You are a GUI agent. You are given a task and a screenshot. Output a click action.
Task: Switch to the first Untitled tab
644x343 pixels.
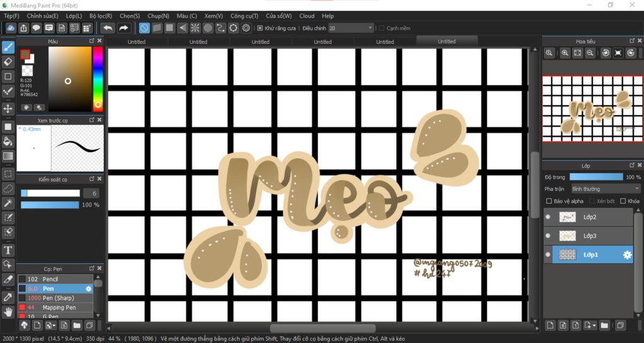point(136,41)
